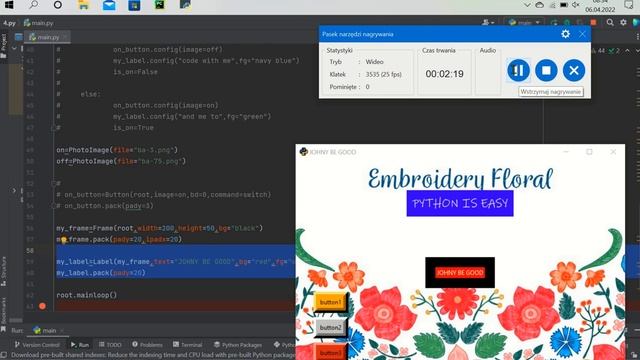
Task: Switch to PyCharm on the taskbar
Action: 160,5
